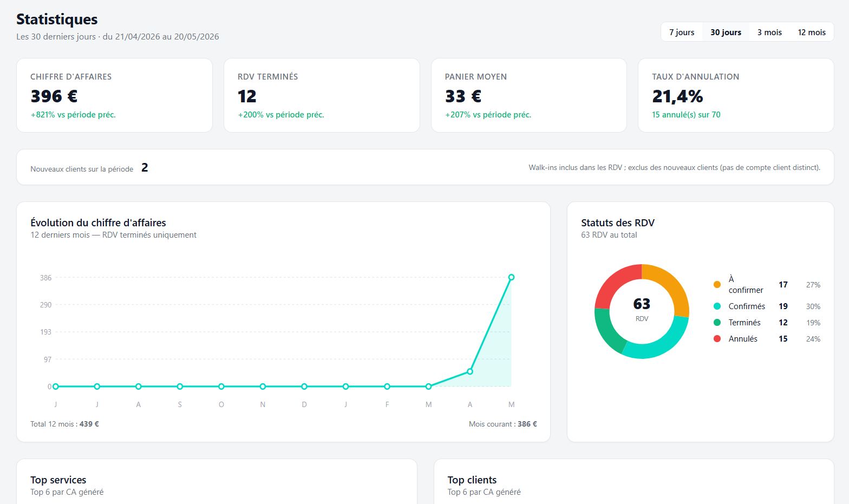Click the red Annulés donut segment
This screenshot has height=504, width=849.
[x=615, y=284]
